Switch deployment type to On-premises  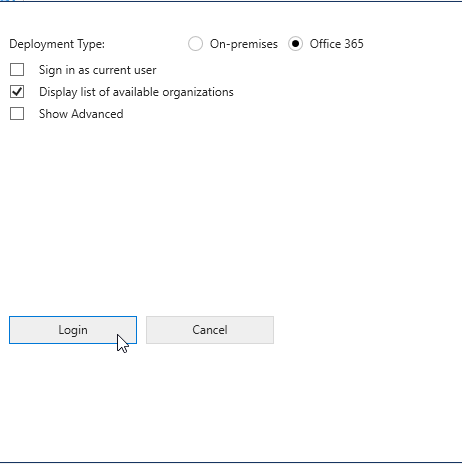click(x=195, y=44)
